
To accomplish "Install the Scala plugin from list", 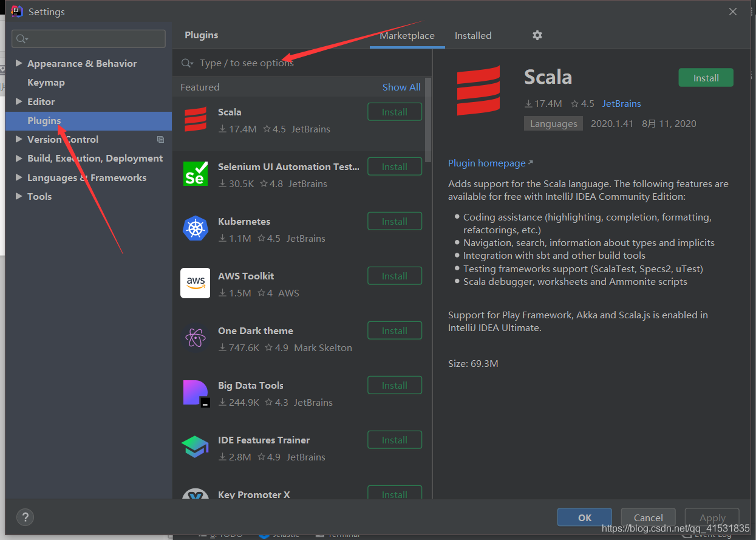I will [x=395, y=112].
